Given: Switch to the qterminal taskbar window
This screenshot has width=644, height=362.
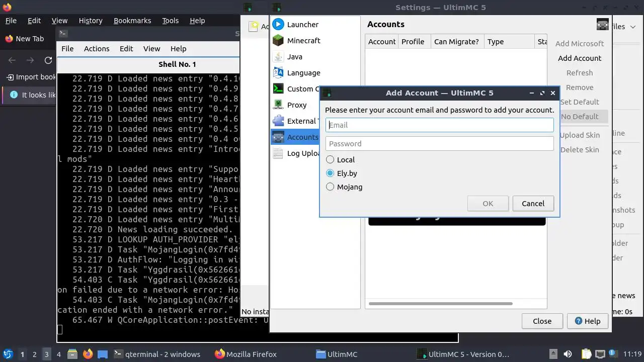Looking at the screenshot, I should [157, 354].
